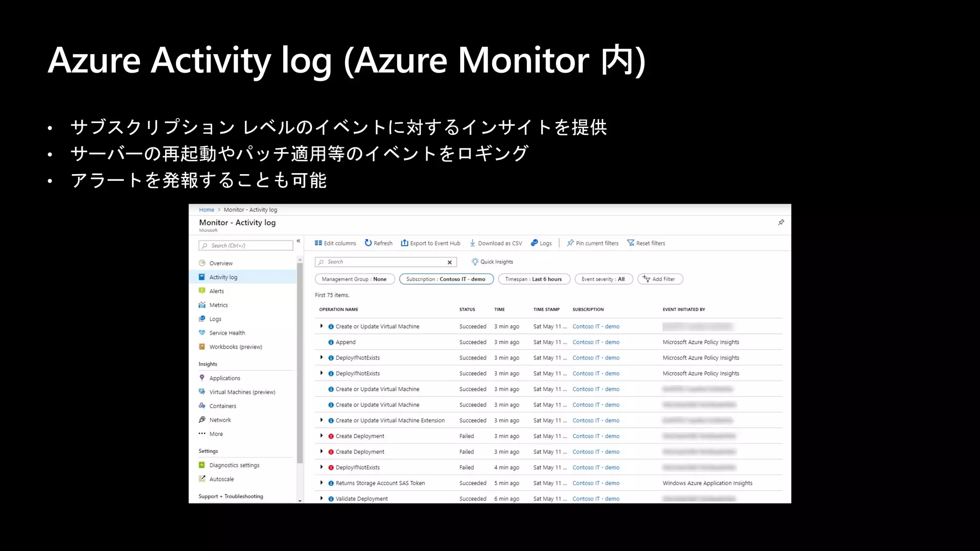Open Quick Insights
The height and width of the screenshot is (551, 980).
point(492,262)
